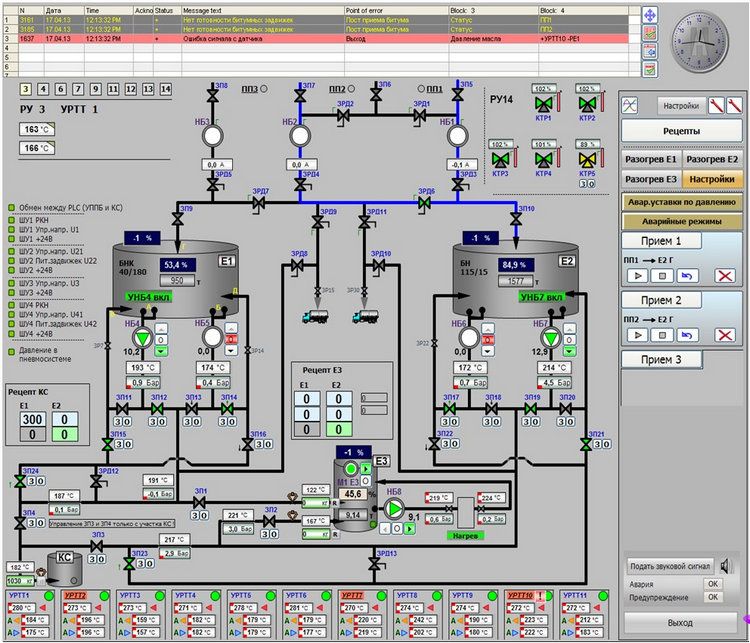Click the НБ3 pump circle
The width and height of the screenshot is (750, 643).
click(212, 136)
